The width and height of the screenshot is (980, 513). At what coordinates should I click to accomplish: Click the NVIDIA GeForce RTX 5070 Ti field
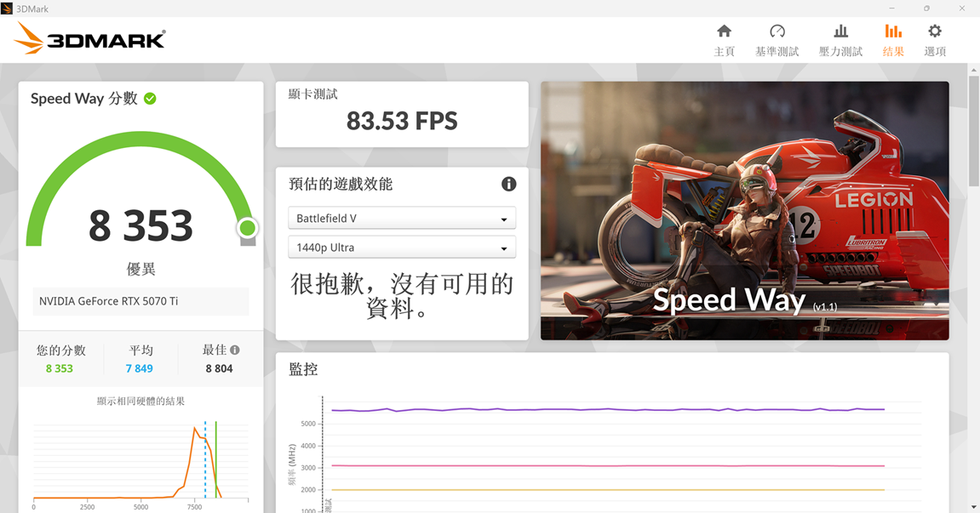click(140, 301)
